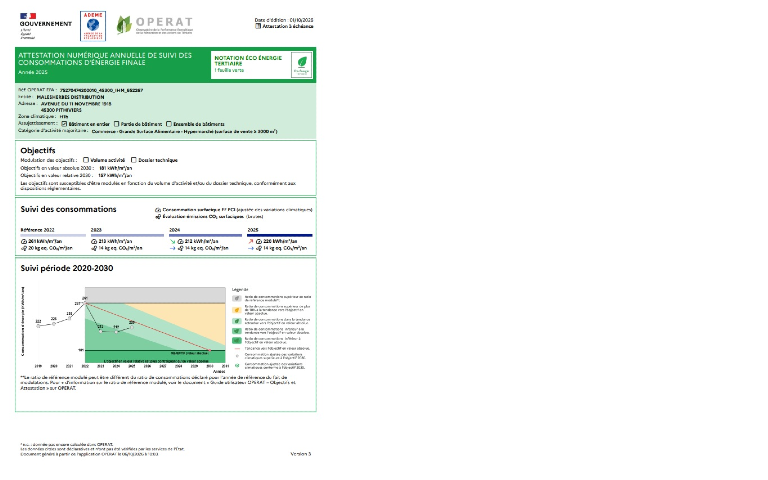The height and width of the screenshot is (480, 768).
Task: Check the Ensemble de bâtiments checkbox
Action: pos(169,124)
